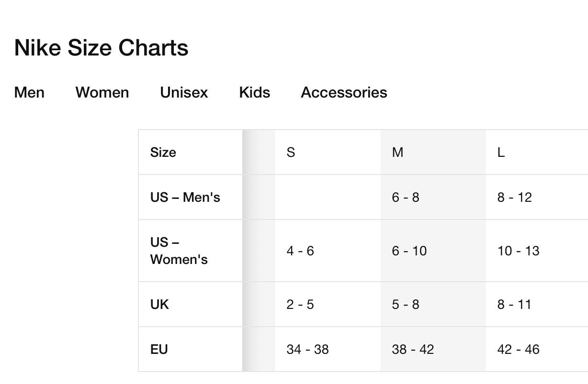The image size is (588, 384).
Task: Select the L size column header
Action: pos(501,152)
